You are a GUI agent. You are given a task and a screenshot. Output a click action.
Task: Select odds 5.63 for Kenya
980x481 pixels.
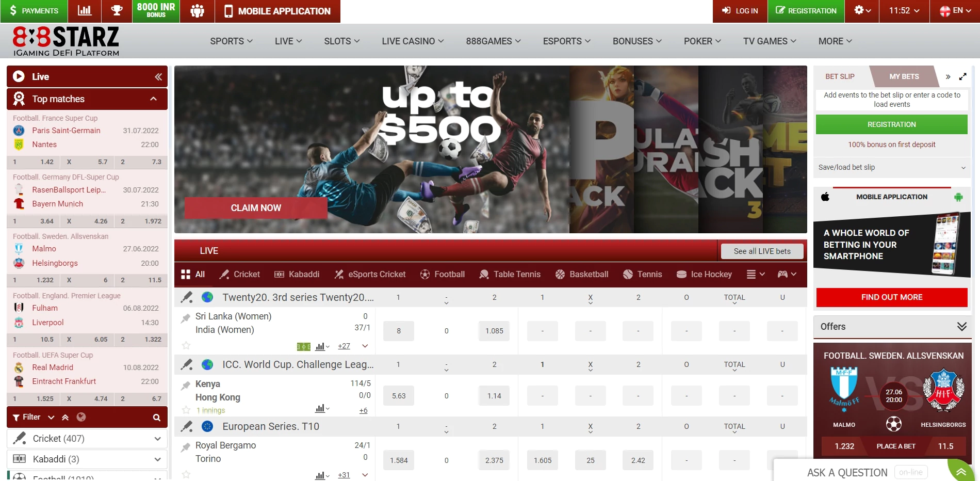pyautogui.click(x=398, y=396)
